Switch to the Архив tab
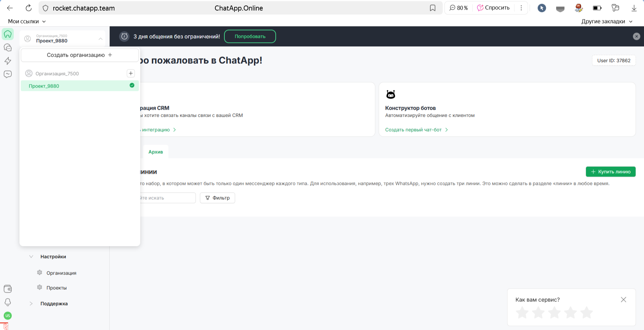The width and height of the screenshot is (644, 330). coord(156,152)
